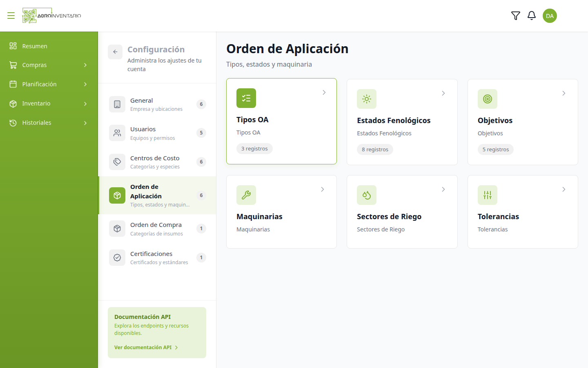Click the Estados Fenológicos sun icon
588x368 pixels.
coord(367,99)
